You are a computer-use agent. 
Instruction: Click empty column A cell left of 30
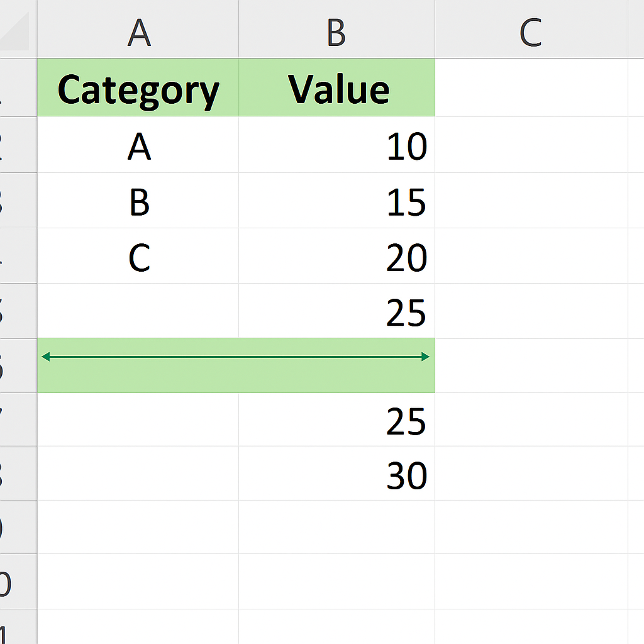(x=138, y=474)
